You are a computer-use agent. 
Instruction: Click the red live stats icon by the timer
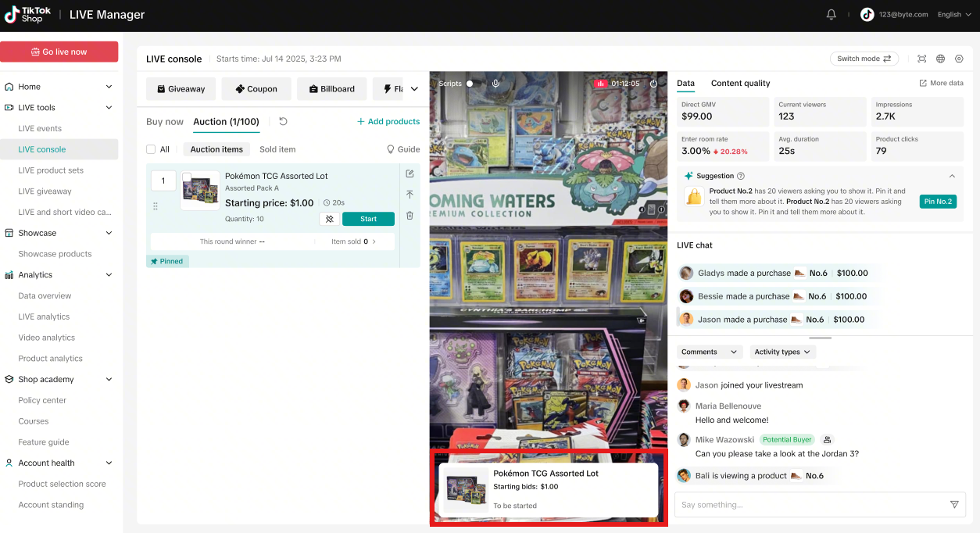pyautogui.click(x=601, y=83)
